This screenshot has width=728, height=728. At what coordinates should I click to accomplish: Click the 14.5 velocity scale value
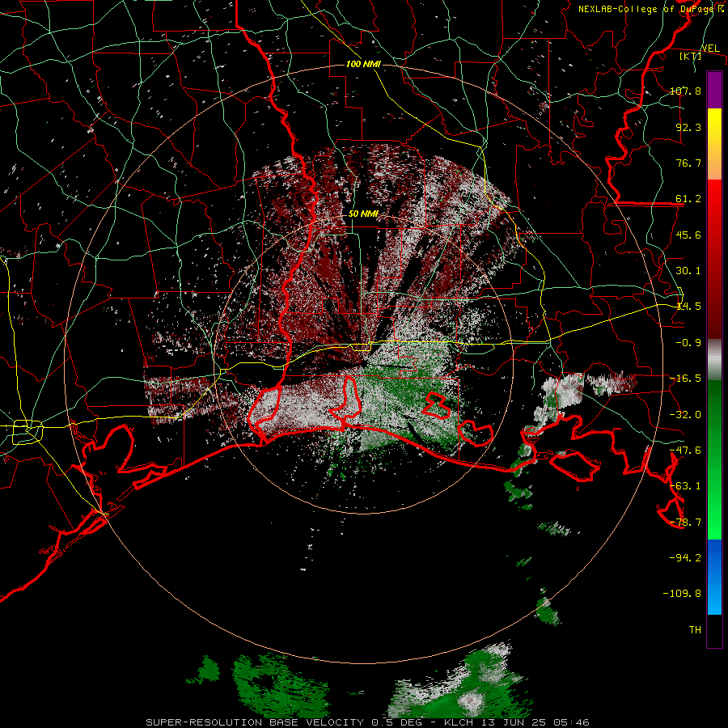(688, 306)
